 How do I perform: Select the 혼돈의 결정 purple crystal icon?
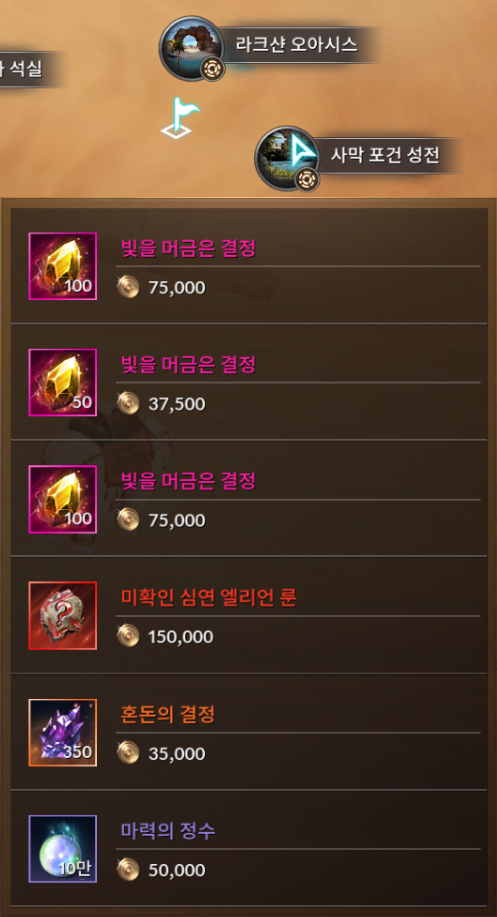(63, 732)
